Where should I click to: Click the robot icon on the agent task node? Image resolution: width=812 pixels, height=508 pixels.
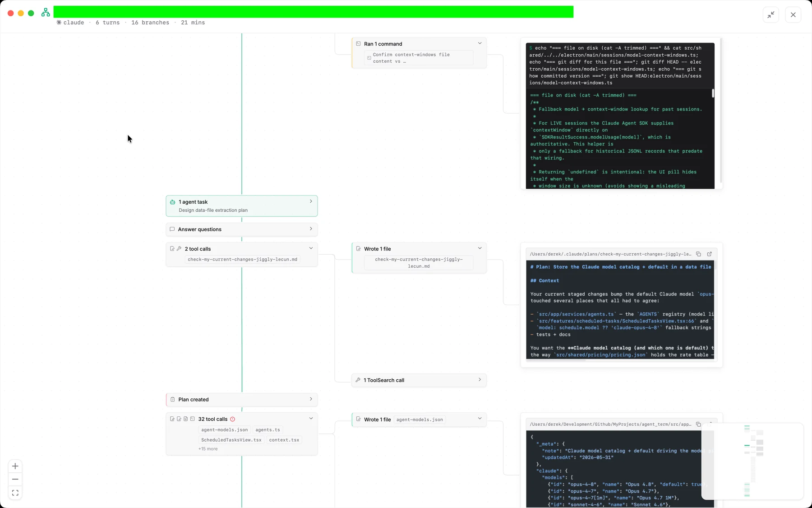point(172,202)
